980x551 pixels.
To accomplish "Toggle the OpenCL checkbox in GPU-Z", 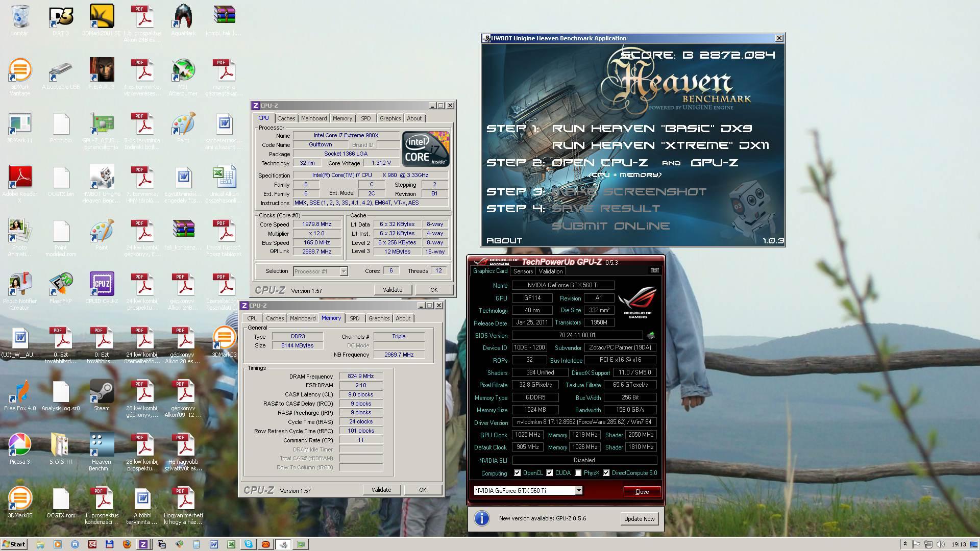I will coord(518,473).
